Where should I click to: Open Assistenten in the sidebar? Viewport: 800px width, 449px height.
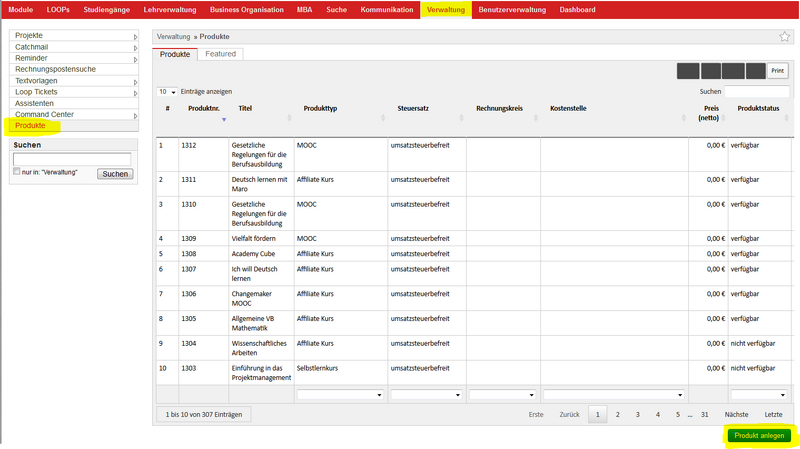click(x=34, y=103)
